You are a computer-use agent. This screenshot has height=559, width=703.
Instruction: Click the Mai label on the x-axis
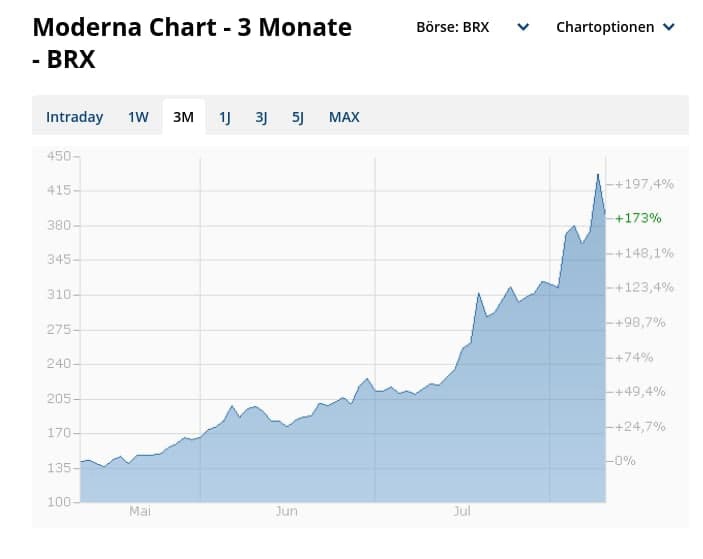140,512
